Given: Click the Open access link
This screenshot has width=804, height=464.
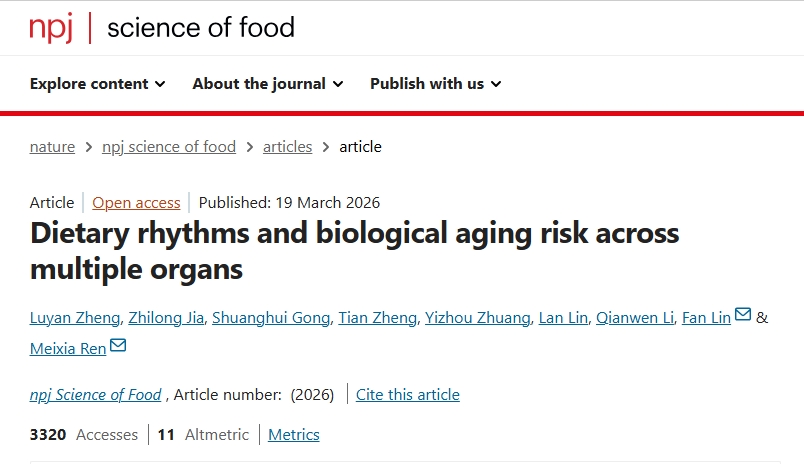Looking at the screenshot, I should (x=136, y=202).
